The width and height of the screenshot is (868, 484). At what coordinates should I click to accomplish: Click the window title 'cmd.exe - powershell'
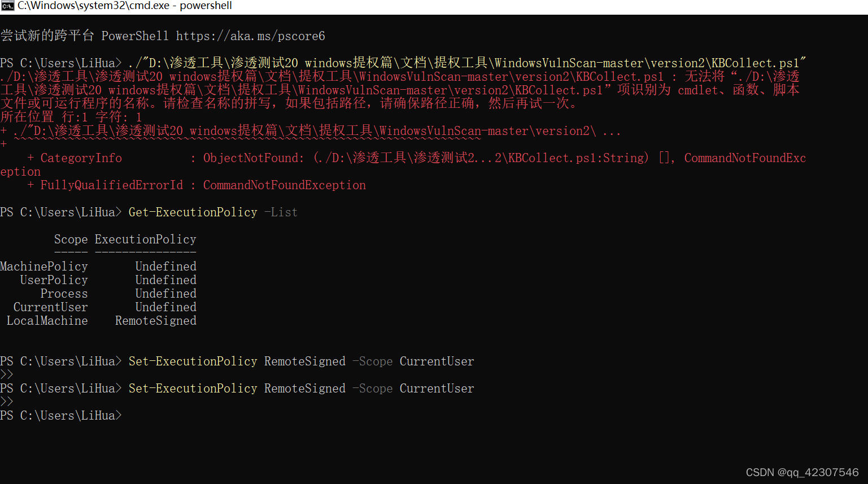(x=124, y=6)
